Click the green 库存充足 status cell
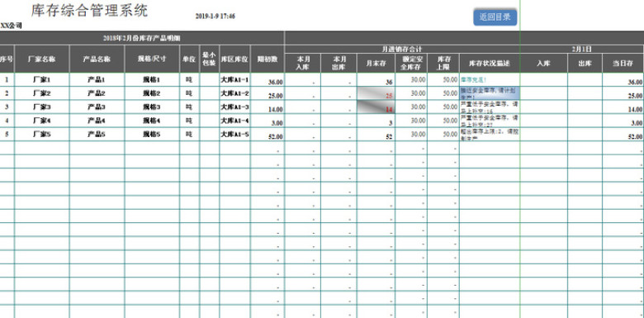This screenshot has height=318, width=644. click(x=490, y=79)
